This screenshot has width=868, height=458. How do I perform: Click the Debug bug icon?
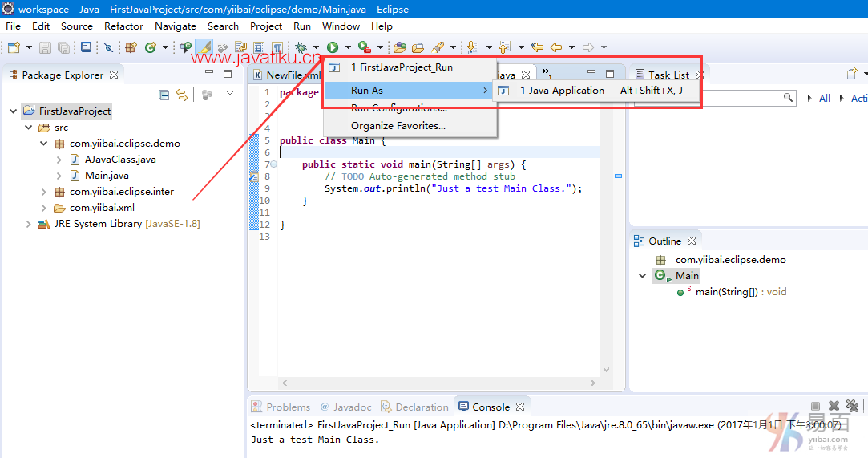pyautogui.click(x=301, y=47)
